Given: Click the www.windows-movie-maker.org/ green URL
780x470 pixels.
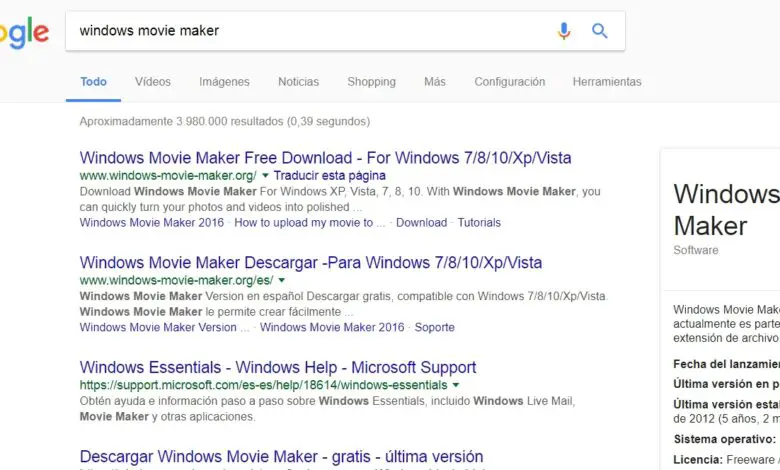Looking at the screenshot, I should pos(168,176).
